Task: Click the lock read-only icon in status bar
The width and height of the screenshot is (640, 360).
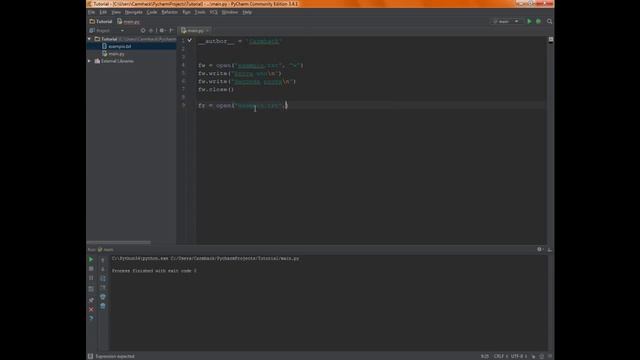Action: point(533,356)
